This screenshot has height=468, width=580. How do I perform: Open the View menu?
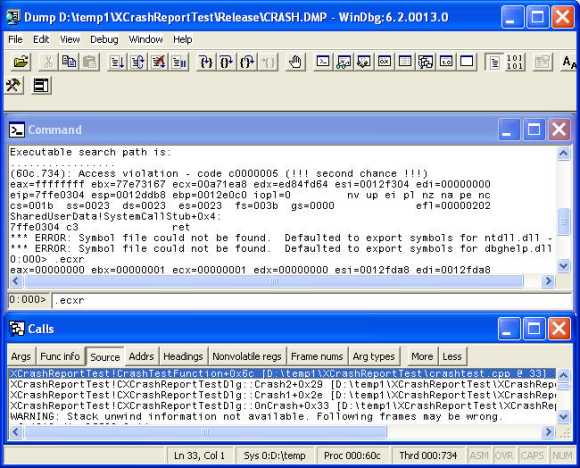[x=70, y=39]
